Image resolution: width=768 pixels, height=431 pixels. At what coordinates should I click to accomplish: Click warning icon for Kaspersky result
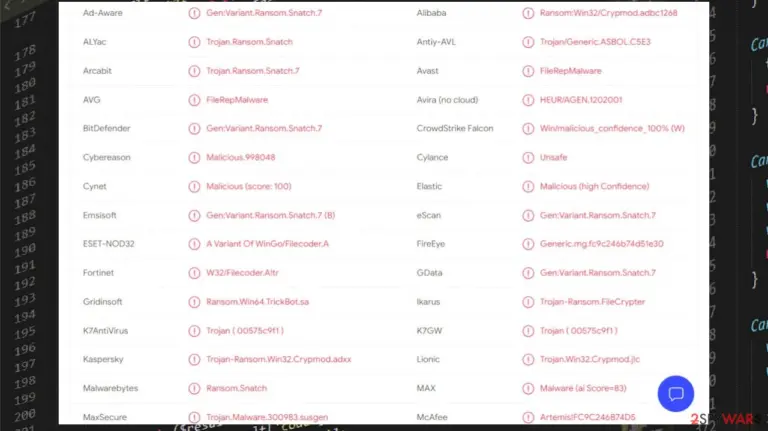point(194,359)
